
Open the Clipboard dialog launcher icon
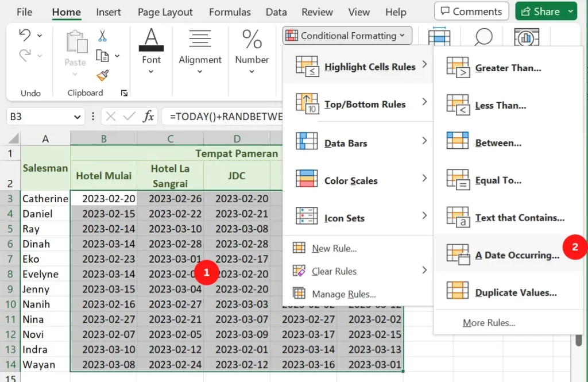pyautogui.click(x=123, y=92)
